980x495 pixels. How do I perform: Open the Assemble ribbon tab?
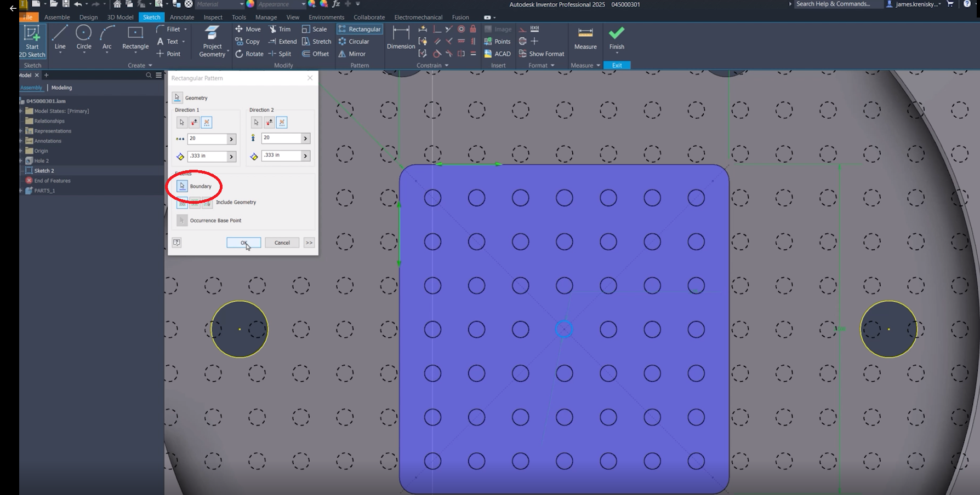point(57,17)
